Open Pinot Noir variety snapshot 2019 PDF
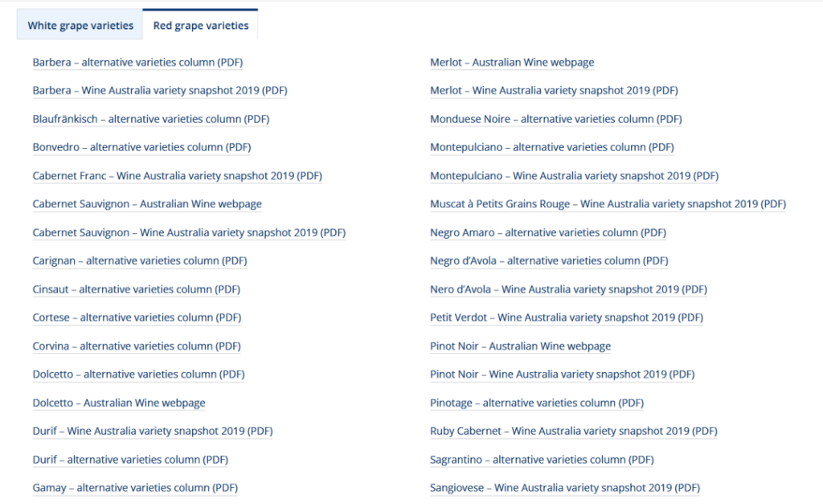Image resolution: width=823 pixels, height=504 pixels. click(x=562, y=375)
